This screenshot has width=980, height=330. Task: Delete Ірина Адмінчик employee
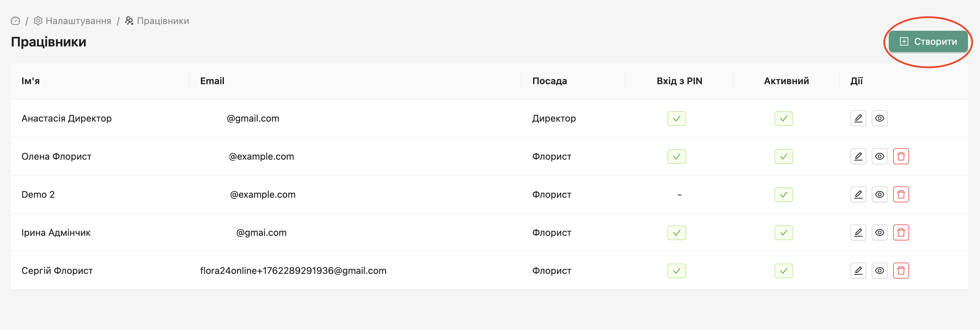pos(900,232)
